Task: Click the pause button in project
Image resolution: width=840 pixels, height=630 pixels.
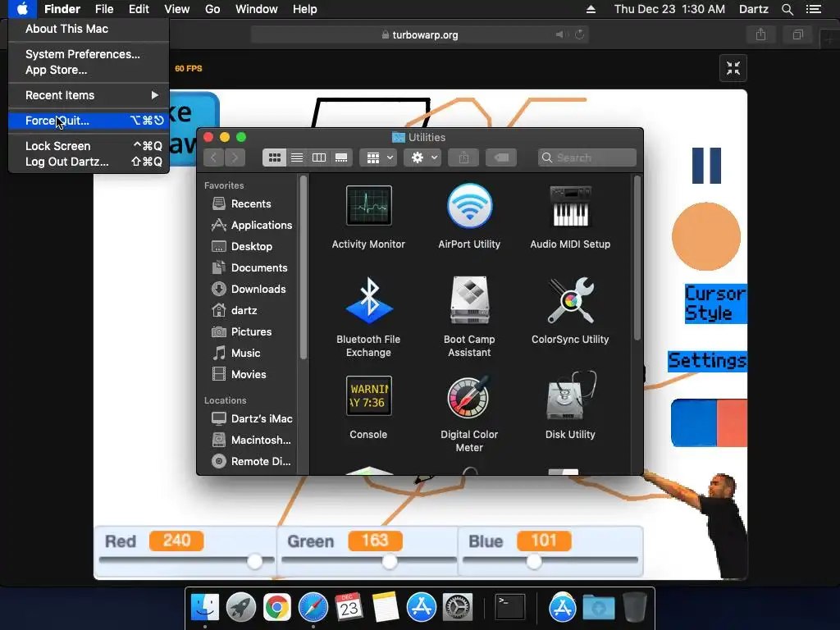Action: (706, 166)
